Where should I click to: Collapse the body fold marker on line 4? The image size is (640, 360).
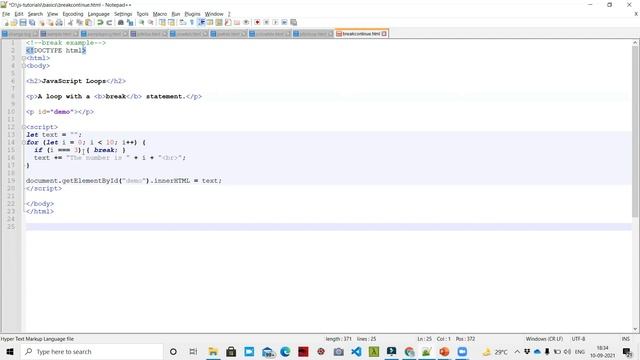pos(24,66)
